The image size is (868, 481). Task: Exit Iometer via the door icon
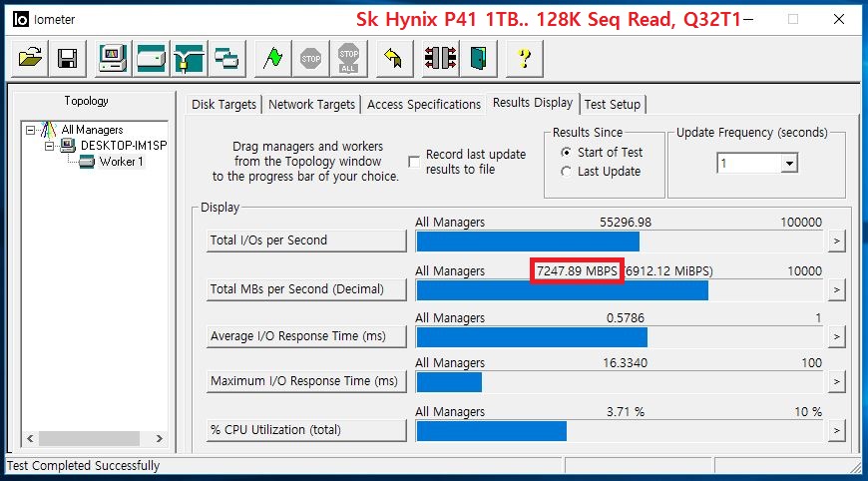pos(478,58)
